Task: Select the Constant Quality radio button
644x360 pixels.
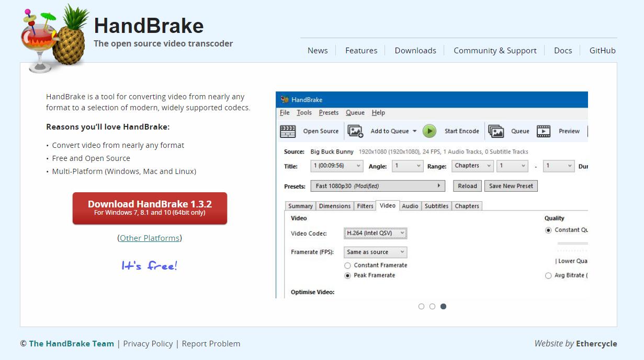Action: (548, 230)
